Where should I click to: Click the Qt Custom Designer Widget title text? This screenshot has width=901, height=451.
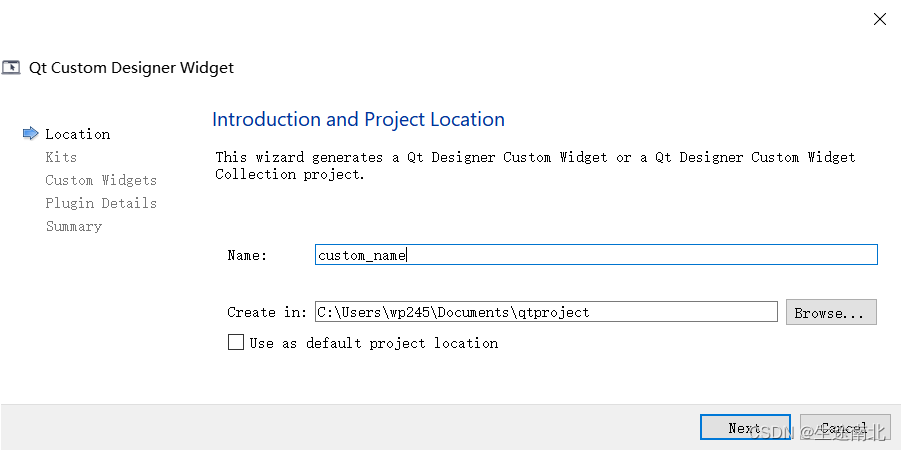coord(132,68)
